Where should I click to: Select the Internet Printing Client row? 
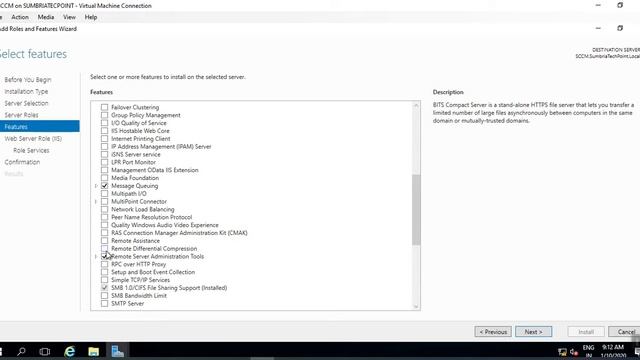click(x=140, y=139)
